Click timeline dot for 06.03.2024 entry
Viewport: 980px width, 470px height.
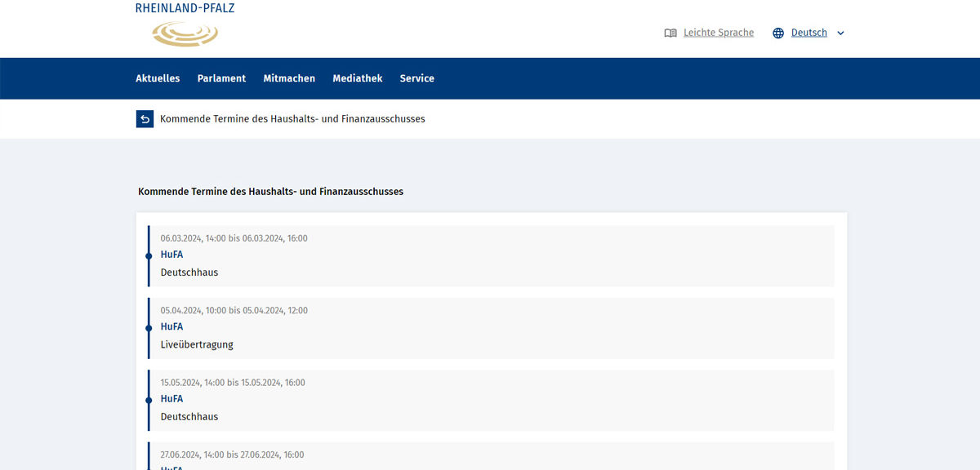149,256
